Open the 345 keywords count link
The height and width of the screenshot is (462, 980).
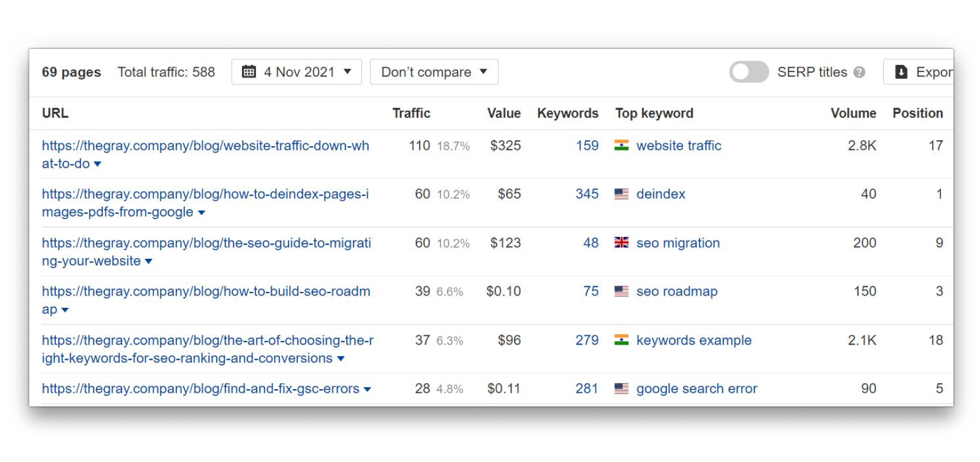(x=587, y=194)
